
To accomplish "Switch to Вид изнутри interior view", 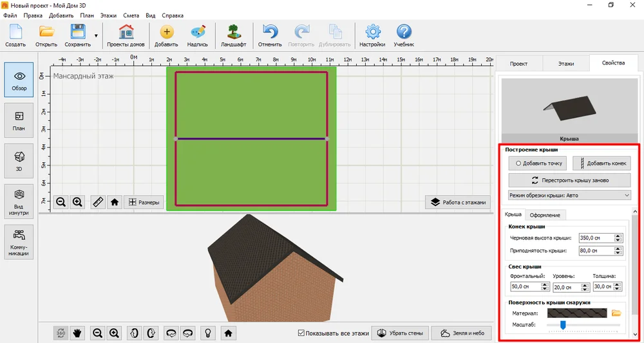I will [19, 201].
